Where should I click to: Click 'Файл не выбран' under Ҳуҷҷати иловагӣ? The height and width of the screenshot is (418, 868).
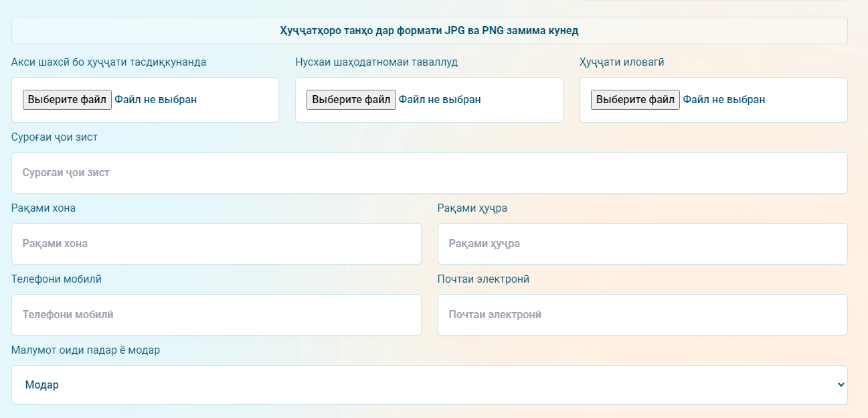723,100
